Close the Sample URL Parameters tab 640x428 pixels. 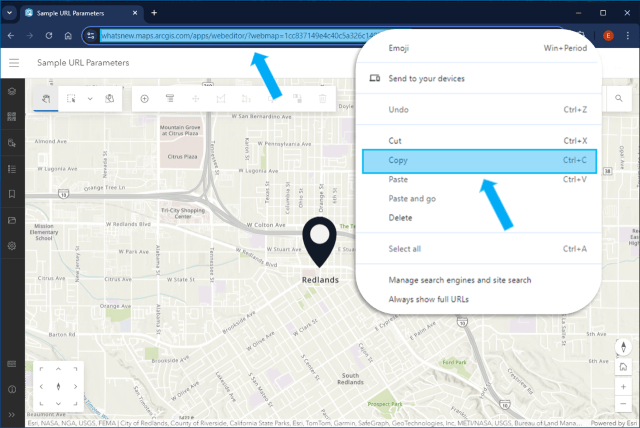(x=135, y=13)
